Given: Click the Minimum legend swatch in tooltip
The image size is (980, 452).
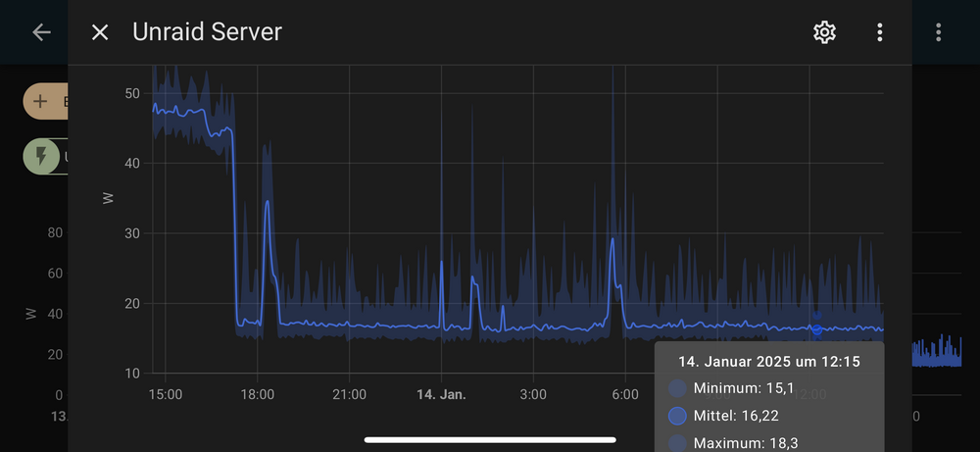Looking at the screenshot, I should point(677,388).
